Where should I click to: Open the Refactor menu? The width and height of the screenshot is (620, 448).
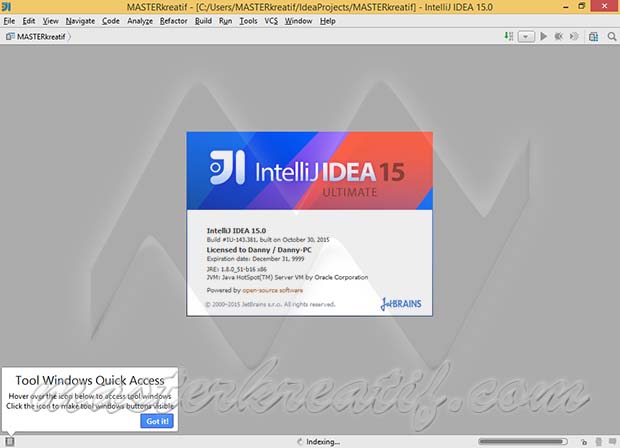(x=173, y=21)
